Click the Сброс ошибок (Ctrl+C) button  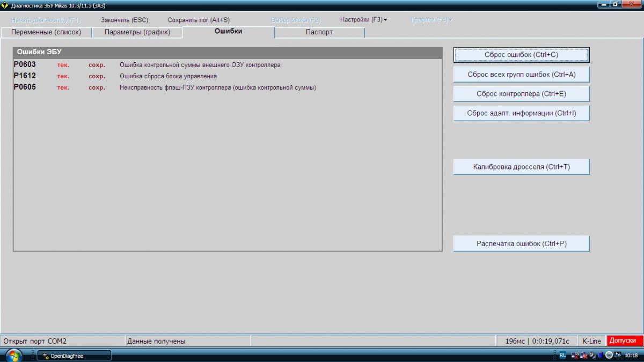(522, 55)
